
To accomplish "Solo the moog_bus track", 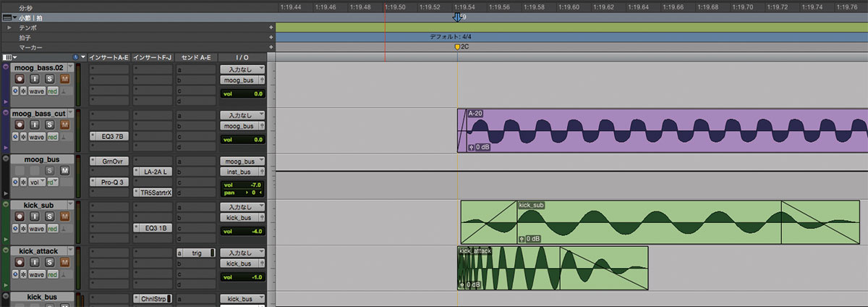I will 49,170.
